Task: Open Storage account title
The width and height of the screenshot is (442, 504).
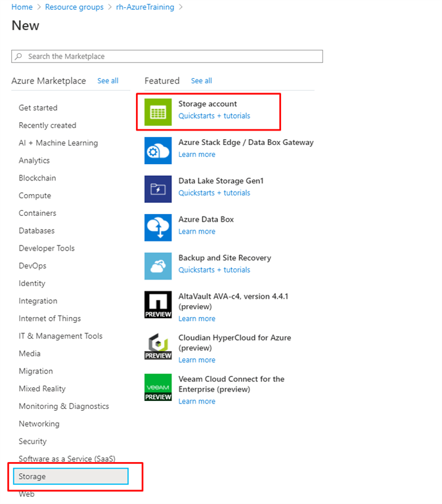Action: click(208, 104)
